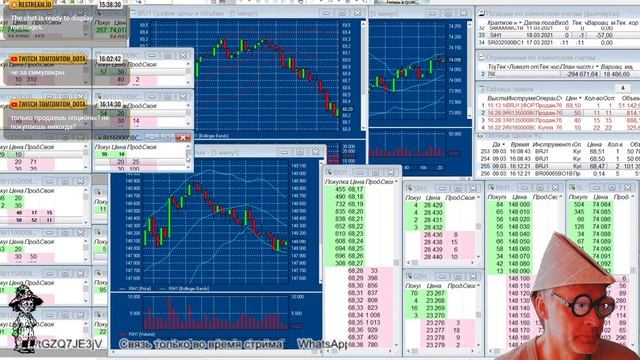Click limit value -294 671,64 in limits table
Screen dimensions: 640x360
(x=582, y=74)
